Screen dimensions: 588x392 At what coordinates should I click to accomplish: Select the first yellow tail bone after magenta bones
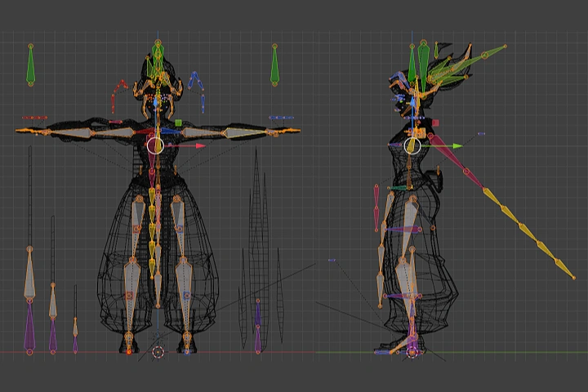click(493, 198)
